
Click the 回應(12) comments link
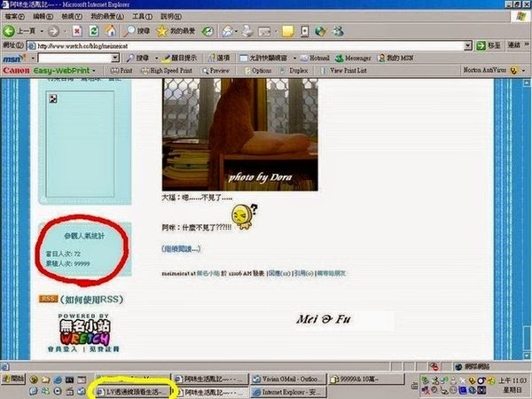tap(279, 273)
